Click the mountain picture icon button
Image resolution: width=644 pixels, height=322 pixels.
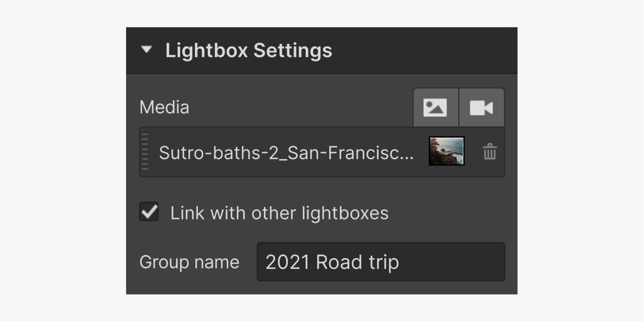point(435,108)
